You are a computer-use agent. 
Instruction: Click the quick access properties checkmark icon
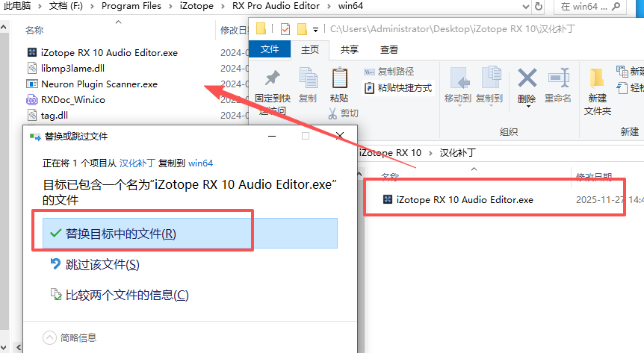pyautogui.click(x=285, y=29)
